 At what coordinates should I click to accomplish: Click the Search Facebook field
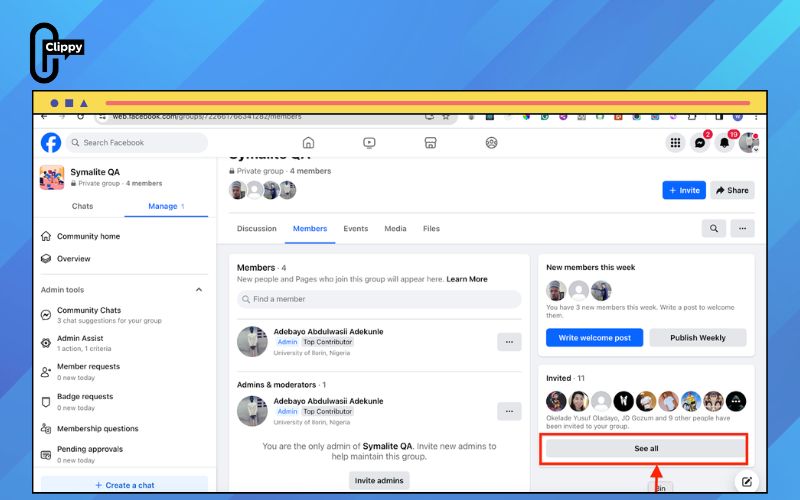tap(137, 142)
